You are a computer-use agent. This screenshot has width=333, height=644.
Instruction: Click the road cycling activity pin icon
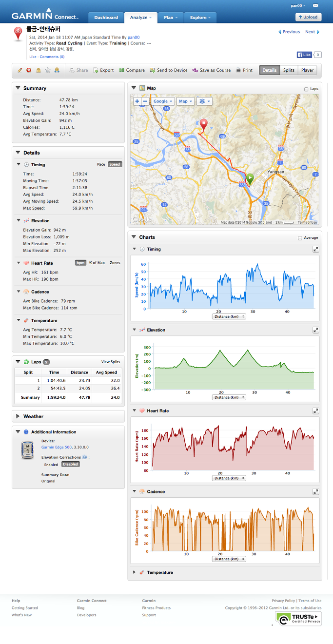pos(19,34)
